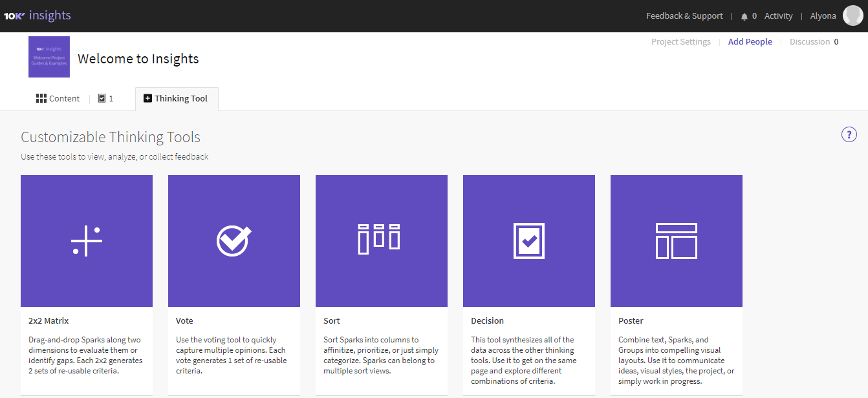This screenshot has height=398, width=868.
Task: Open Project Settings
Action: 681,41
